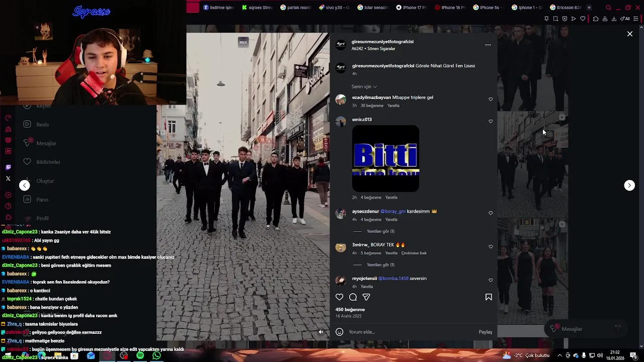644x362 pixels.
Task: Like emir.c013's comment
Action: pos(491,121)
